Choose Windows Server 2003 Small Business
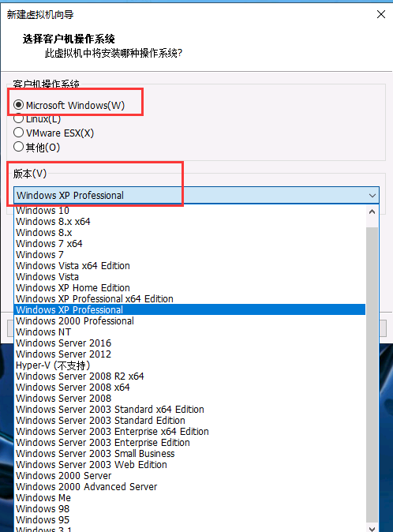393x532 pixels. tap(189, 453)
